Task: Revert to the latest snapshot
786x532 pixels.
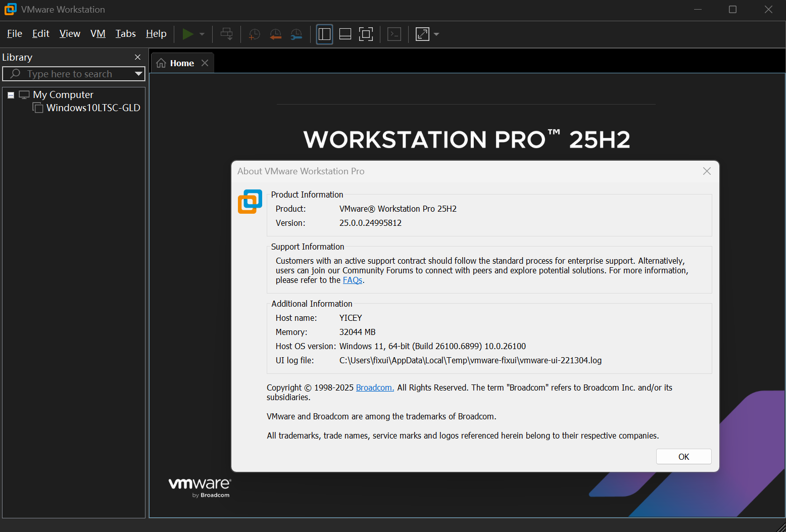Action: [x=275, y=34]
